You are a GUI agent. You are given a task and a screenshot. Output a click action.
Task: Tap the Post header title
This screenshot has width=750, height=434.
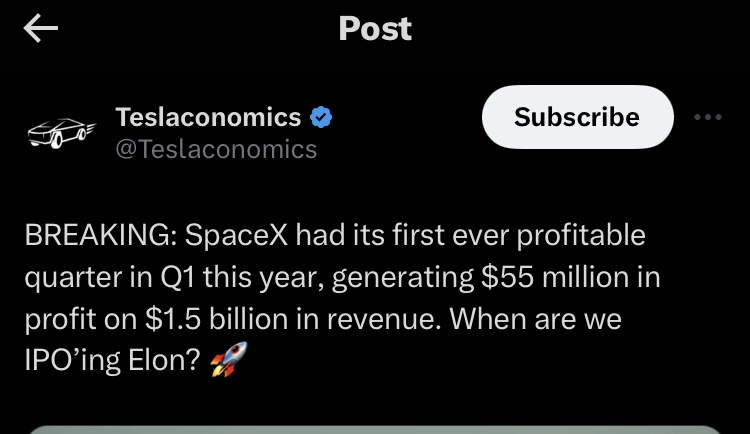click(x=375, y=29)
